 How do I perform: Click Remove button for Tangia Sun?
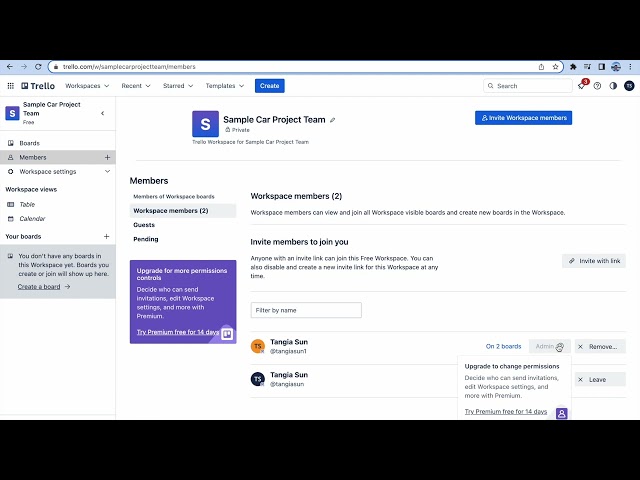point(600,347)
